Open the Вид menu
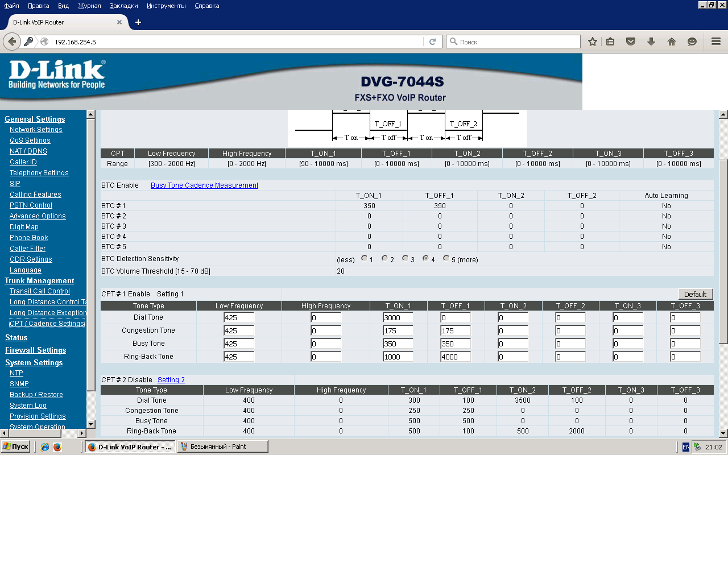The image size is (728, 587). 64,6
